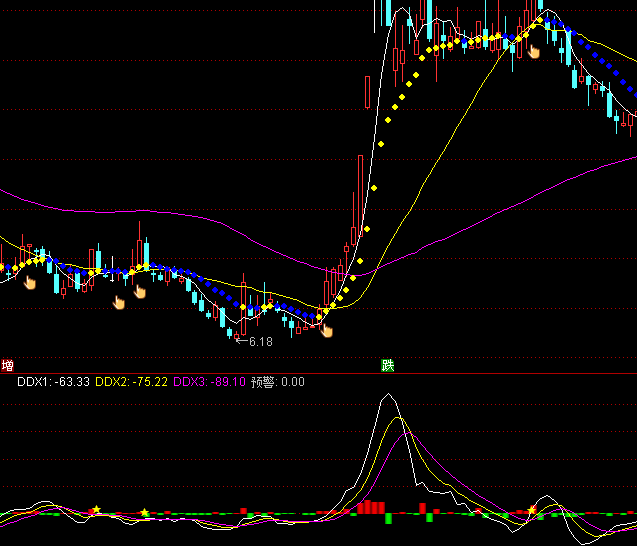The height and width of the screenshot is (546, 637).
Task: Click the hand icon beside the 6.18 low
Action: pos(326,329)
